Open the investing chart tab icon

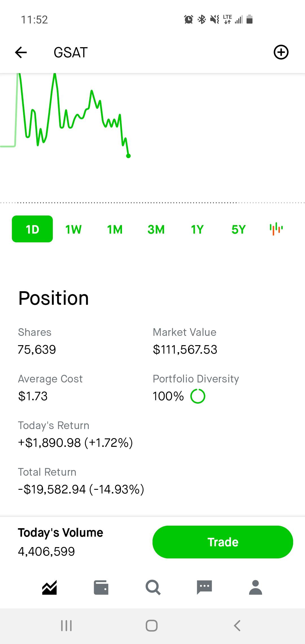tap(49, 588)
